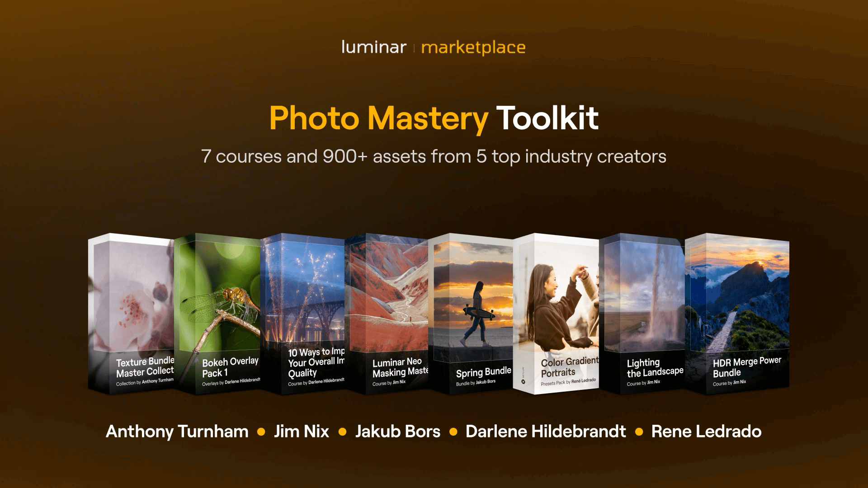Screen dimensions: 868x488
Task: Select the Color Gradient Portraits box
Action: [556, 314]
